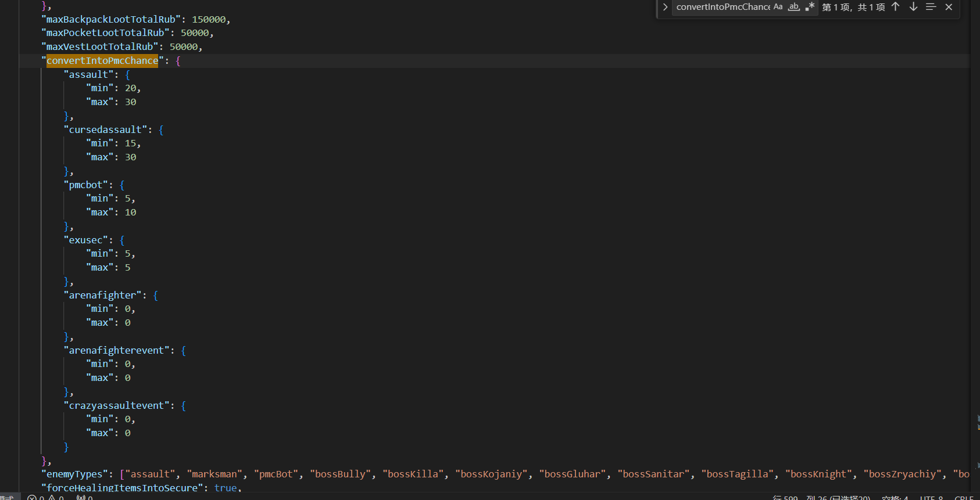Viewport: 980px width, 500px height.
Task: Go to previous match arrow
Action: (895, 7)
